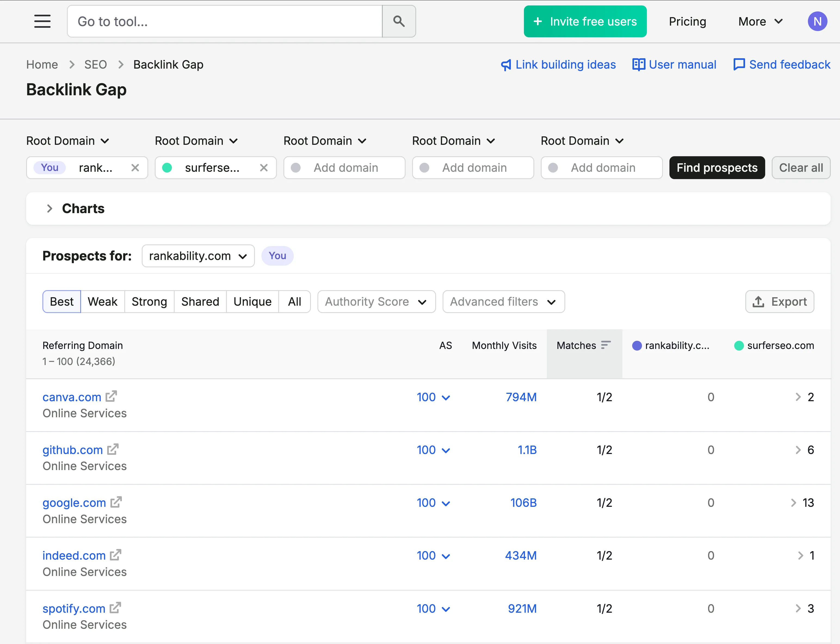
Task: Open the Pricing link
Action: pos(688,22)
